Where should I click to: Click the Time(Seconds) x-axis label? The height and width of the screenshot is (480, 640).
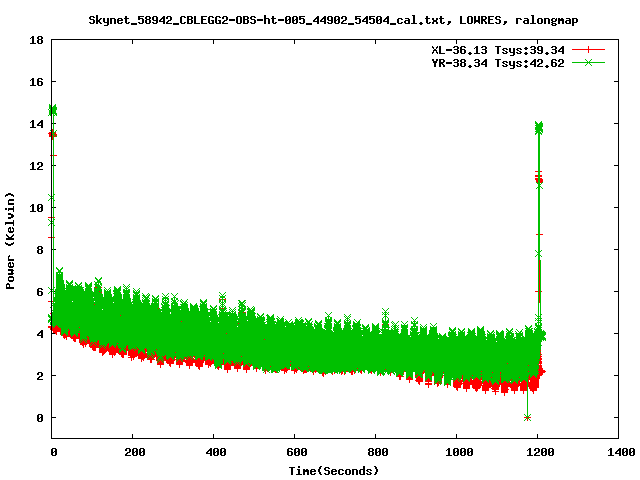[333, 471]
